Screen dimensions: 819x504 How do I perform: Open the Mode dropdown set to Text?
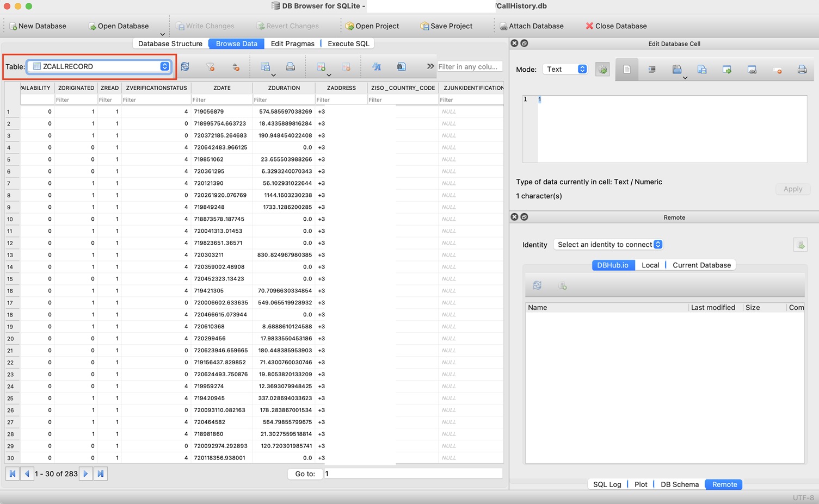(x=565, y=69)
